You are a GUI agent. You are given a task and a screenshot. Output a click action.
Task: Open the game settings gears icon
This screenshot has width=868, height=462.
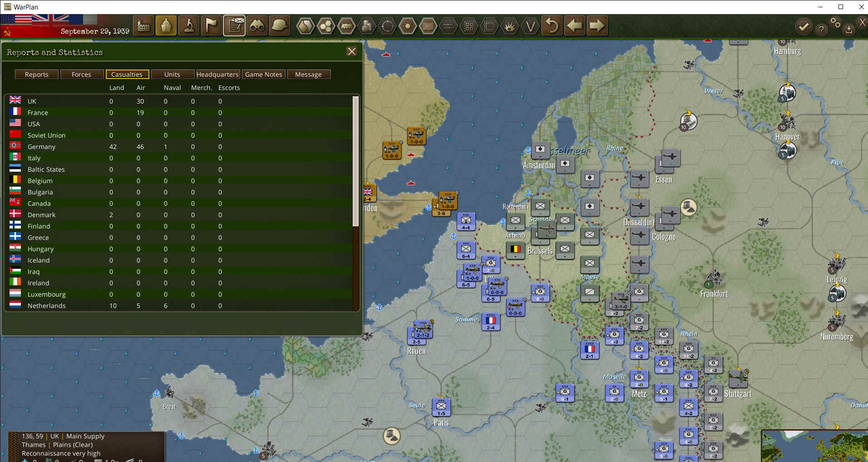pos(835,23)
